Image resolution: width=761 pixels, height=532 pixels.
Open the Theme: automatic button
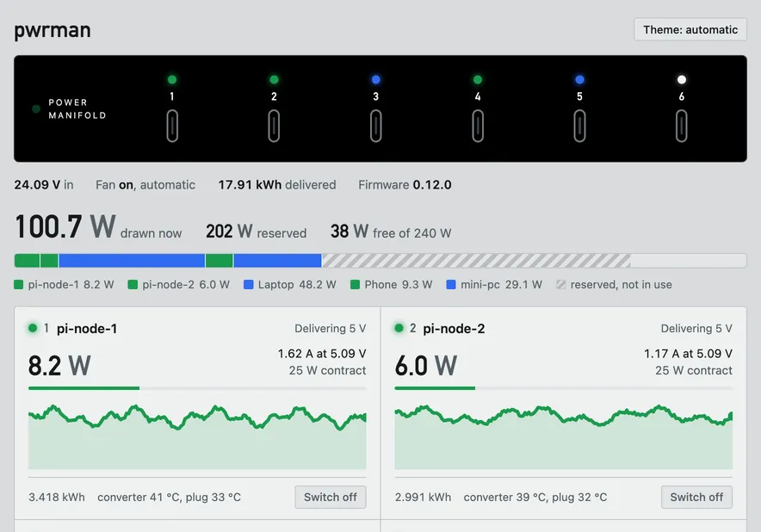click(x=690, y=29)
